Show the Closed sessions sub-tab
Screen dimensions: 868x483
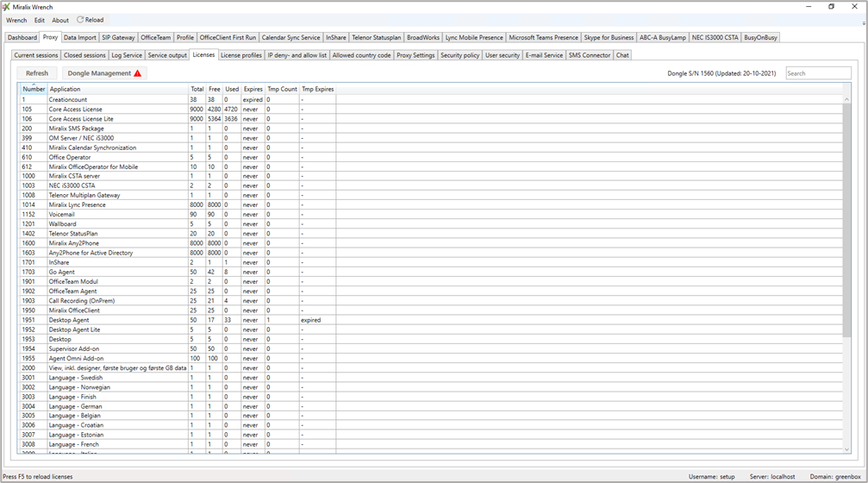pos(84,55)
